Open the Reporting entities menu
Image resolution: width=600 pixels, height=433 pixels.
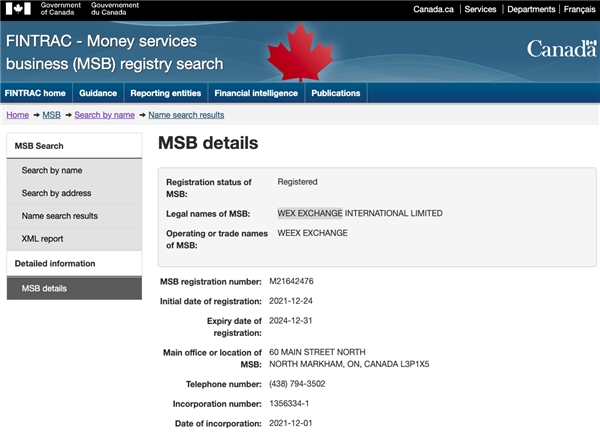(165, 93)
